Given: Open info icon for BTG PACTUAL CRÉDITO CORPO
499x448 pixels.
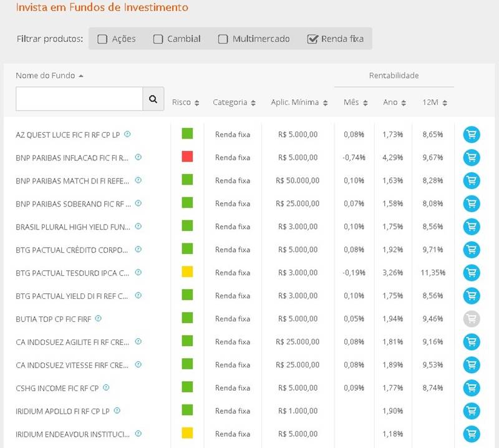Looking at the screenshot, I should pyautogui.click(x=138, y=250).
